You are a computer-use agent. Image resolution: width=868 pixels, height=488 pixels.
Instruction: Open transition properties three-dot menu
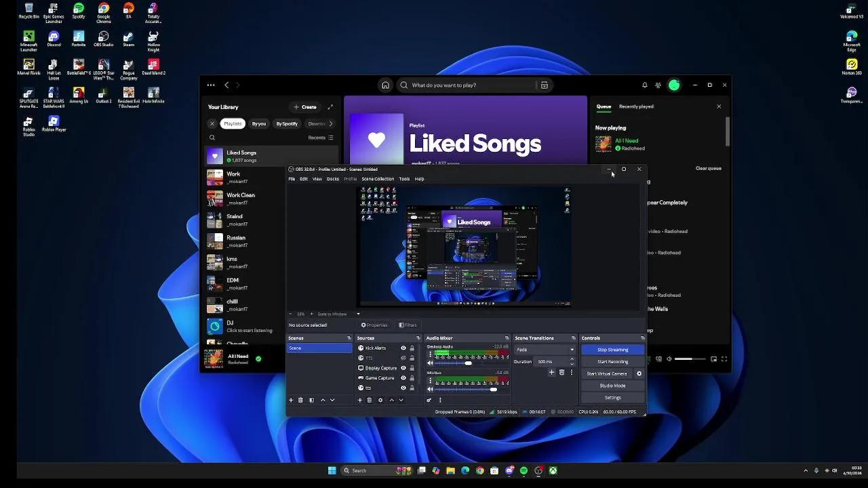point(571,372)
